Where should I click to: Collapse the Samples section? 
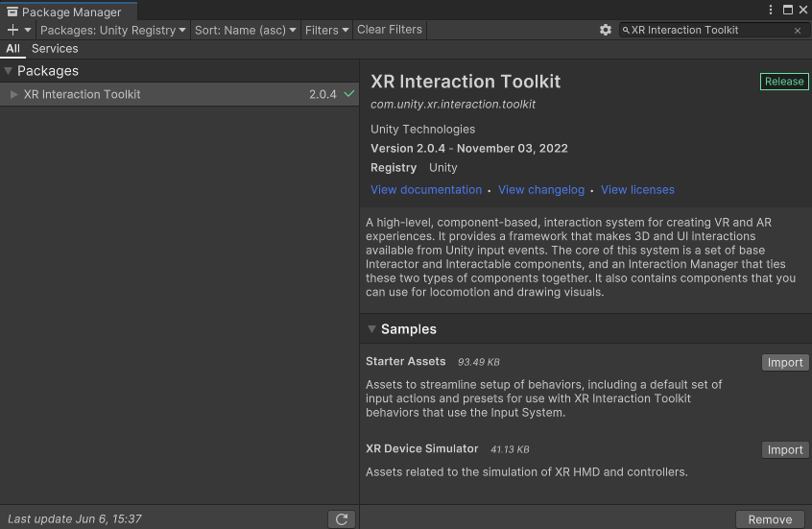click(371, 329)
